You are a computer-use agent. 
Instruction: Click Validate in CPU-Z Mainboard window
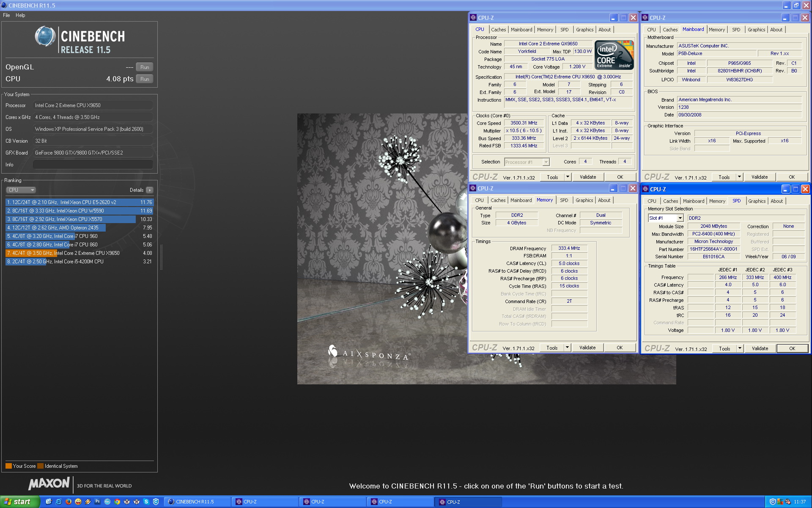759,177
